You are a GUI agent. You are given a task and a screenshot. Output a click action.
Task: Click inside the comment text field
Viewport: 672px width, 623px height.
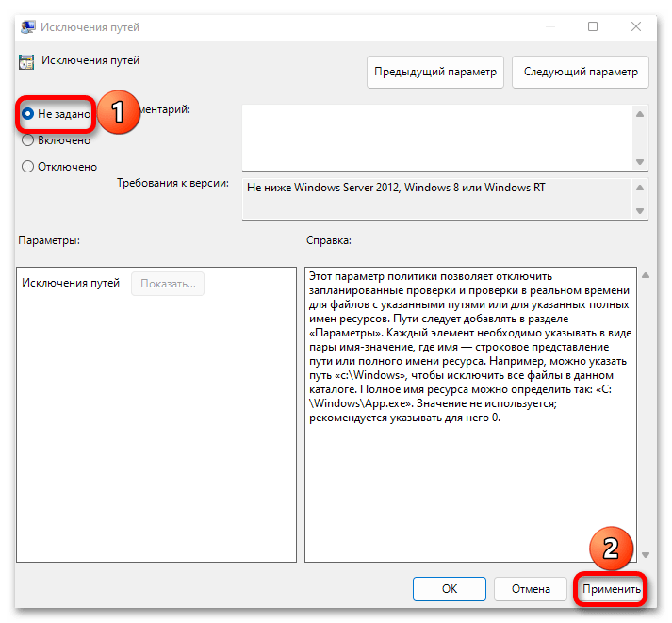[x=436, y=138]
